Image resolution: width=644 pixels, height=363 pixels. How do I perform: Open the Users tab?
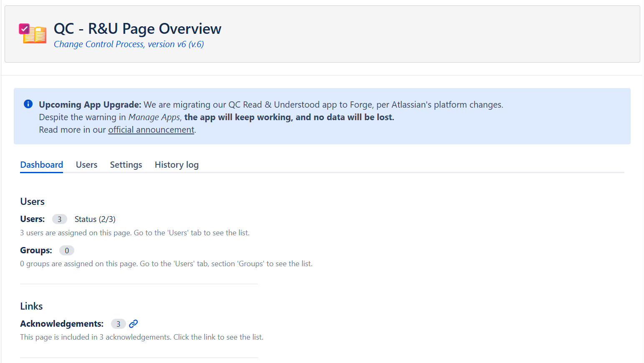tap(86, 165)
